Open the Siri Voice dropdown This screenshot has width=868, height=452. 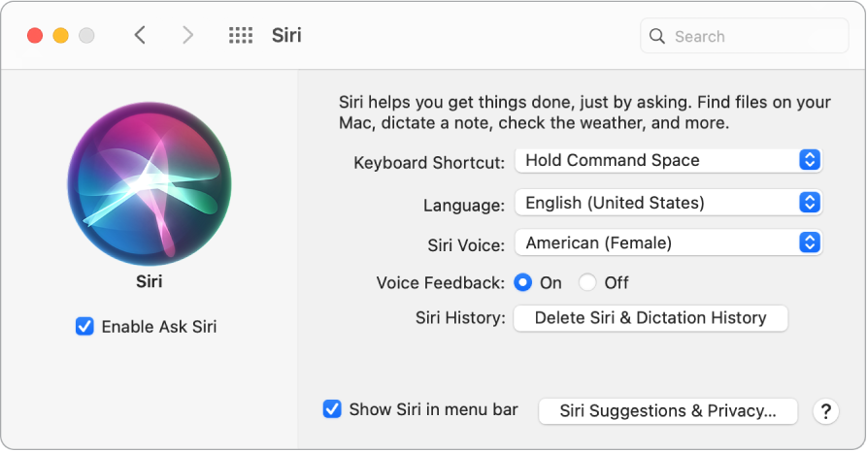668,242
